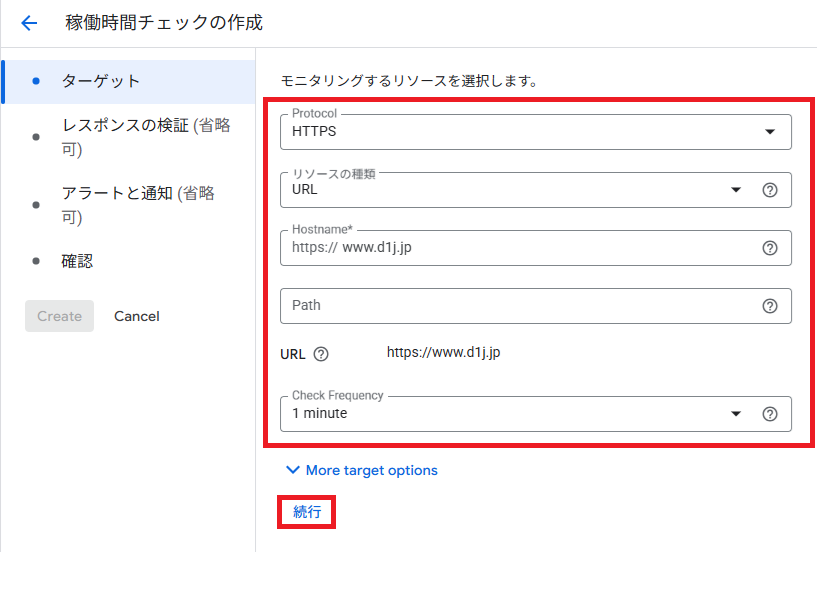This screenshot has height=595, width=818.
Task: Open the Check Frequency dropdown
Action: point(515,414)
